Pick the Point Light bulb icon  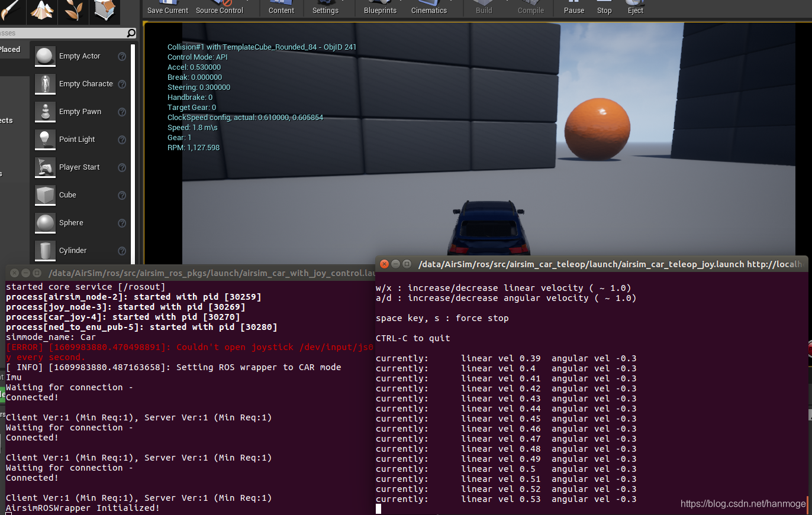click(45, 140)
